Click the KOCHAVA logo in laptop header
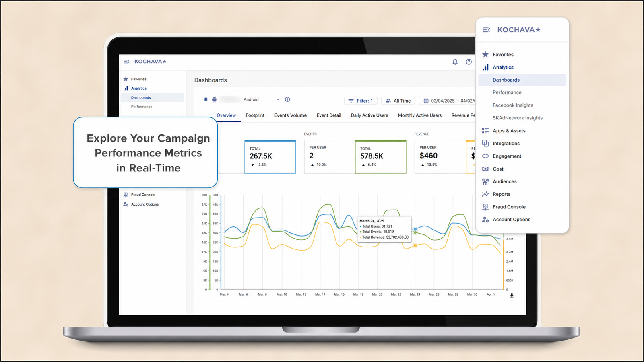The height and width of the screenshot is (362, 644). pyautogui.click(x=150, y=62)
